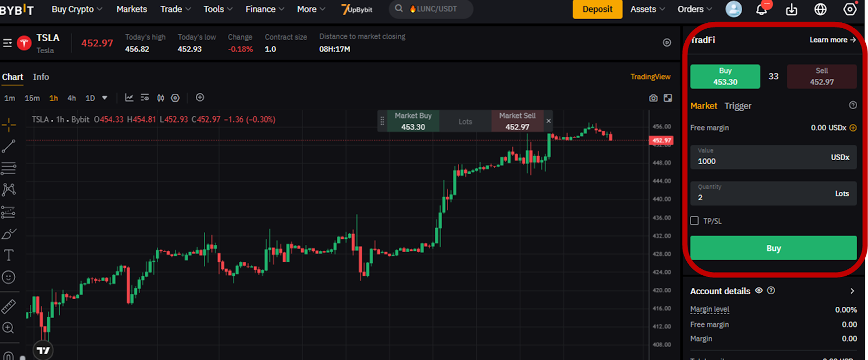This screenshot has width=868, height=360.
Task: Click the Tesla logo icon
Action: tap(24, 43)
